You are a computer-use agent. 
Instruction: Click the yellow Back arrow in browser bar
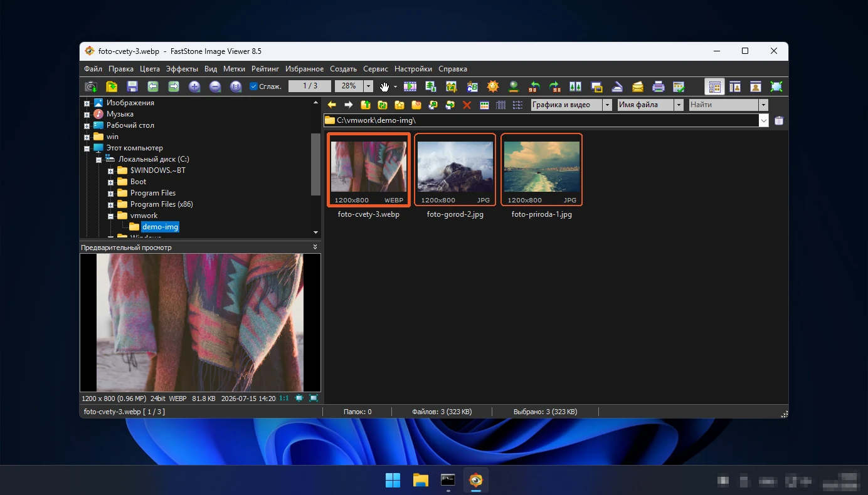pos(332,105)
